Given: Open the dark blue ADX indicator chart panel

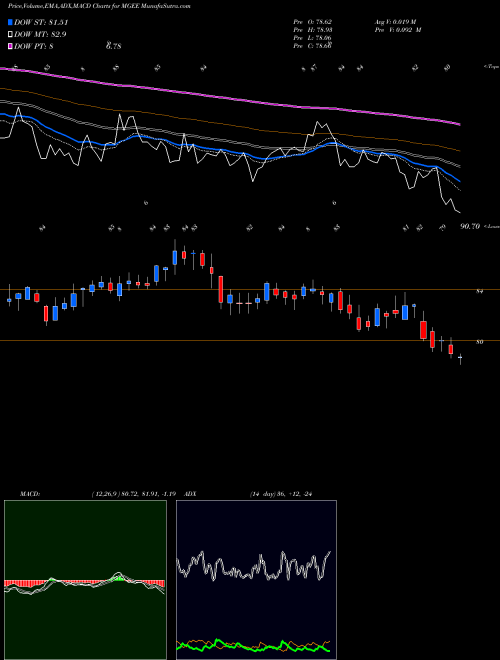Looking at the screenshot, I should pos(256,580).
